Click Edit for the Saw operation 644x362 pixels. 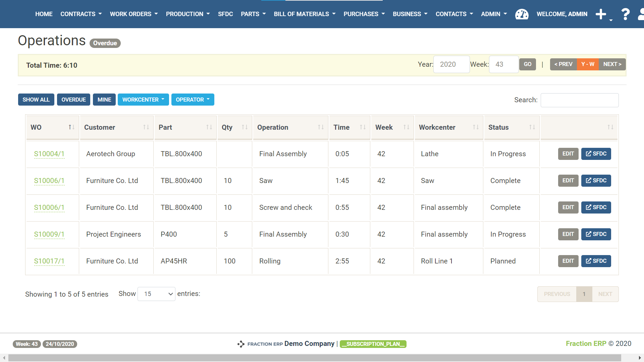pos(568,181)
